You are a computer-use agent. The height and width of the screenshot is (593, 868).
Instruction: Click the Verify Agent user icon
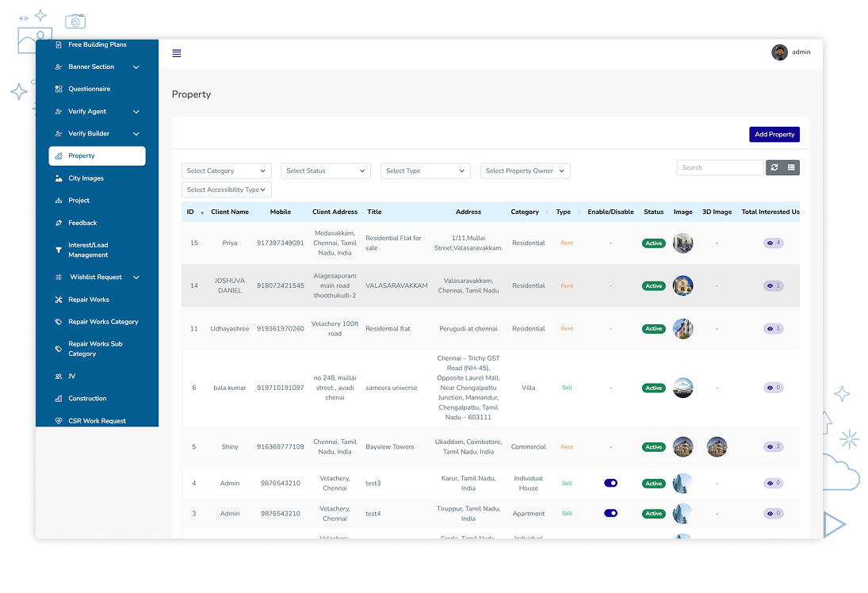coord(59,112)
